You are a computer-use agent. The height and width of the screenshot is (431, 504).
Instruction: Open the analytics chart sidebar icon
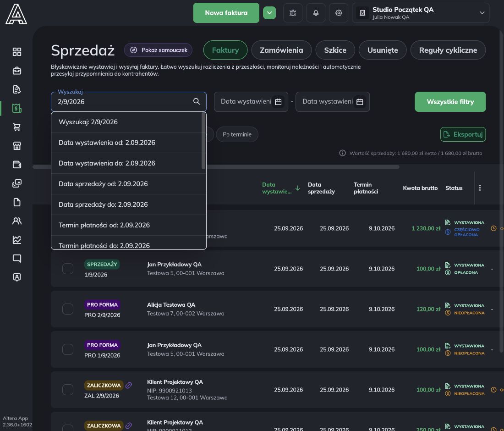coord(16,240)
